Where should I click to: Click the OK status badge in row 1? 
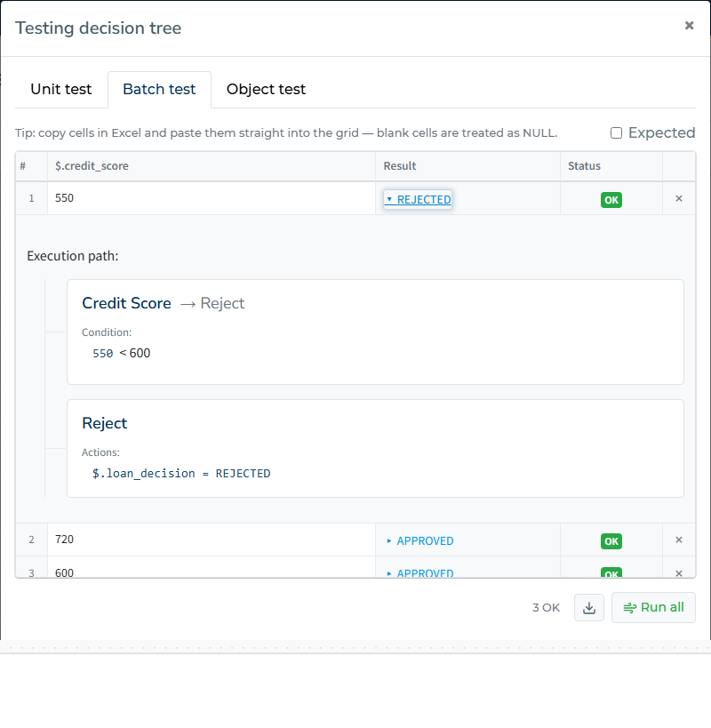pyautogui.click(x=611, y=200)
